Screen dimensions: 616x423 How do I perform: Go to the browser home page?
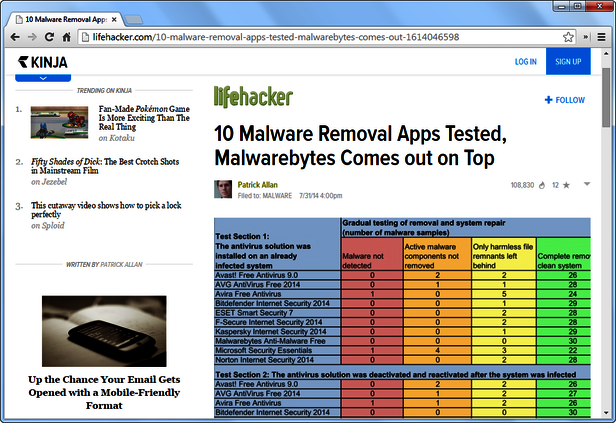[67, 36]
